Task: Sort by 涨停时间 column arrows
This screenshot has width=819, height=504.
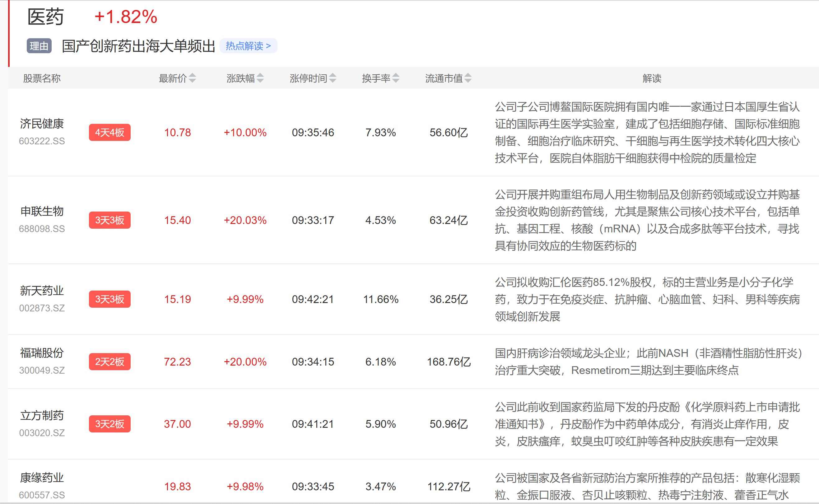Action: pyautogui.click(x=333, y=78)
